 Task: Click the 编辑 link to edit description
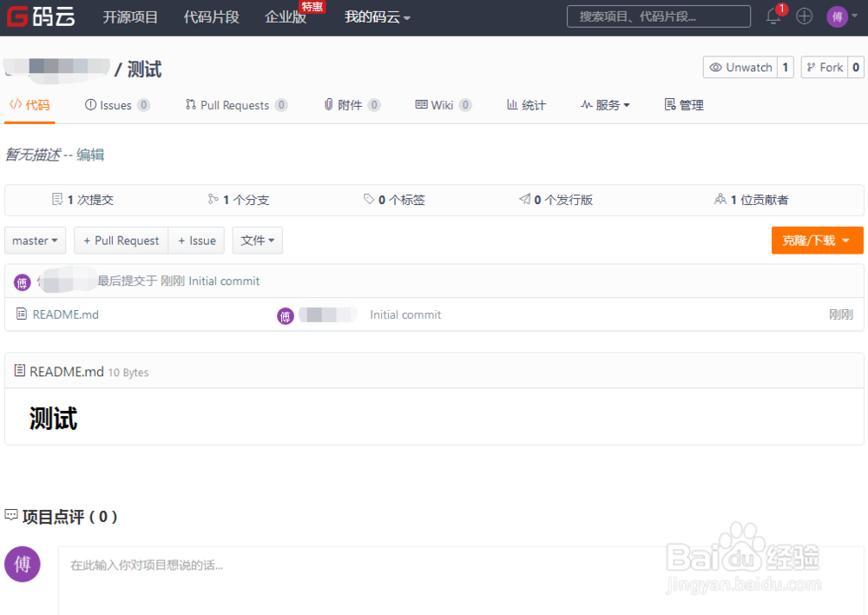pyautogui.click(x=92, y=154)
